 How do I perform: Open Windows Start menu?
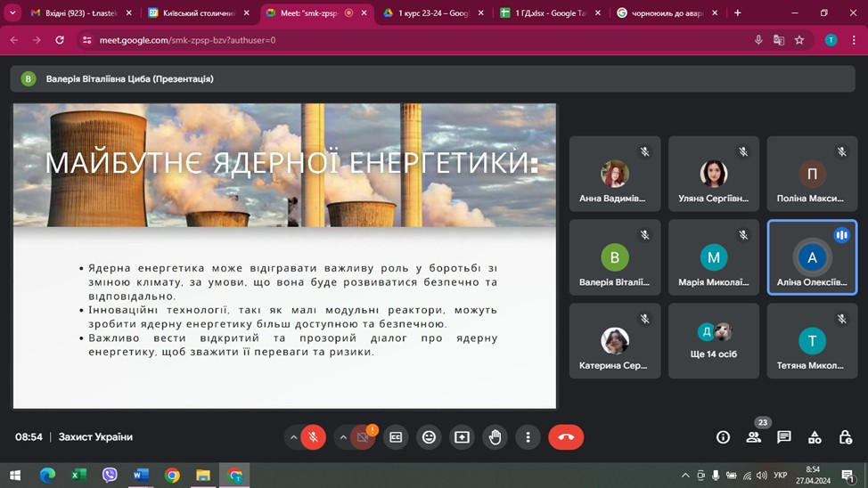tap(15, 476)
